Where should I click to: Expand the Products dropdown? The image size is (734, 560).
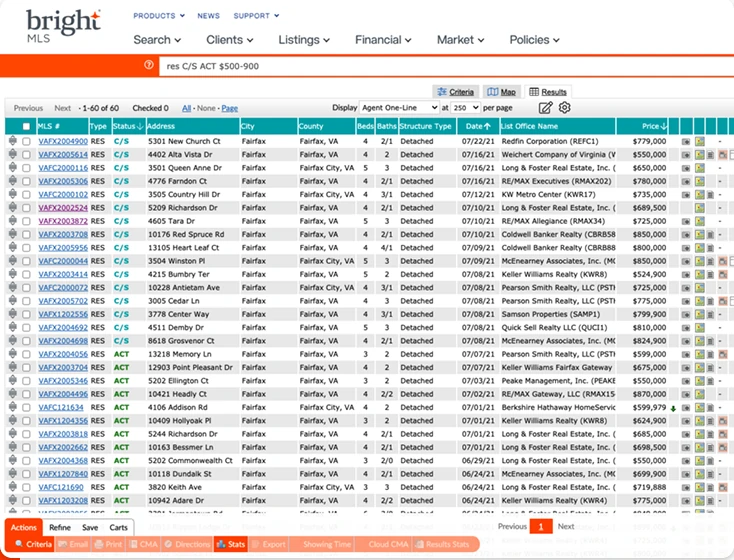[159, 15]
